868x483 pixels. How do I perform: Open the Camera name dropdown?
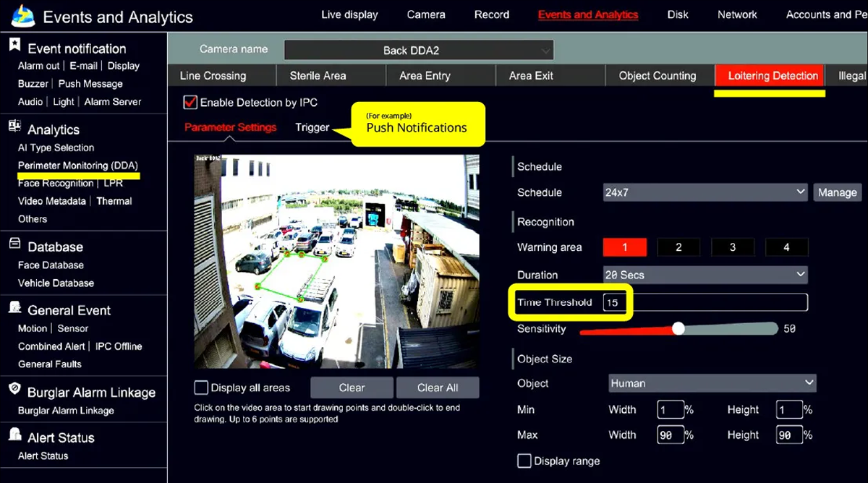[x=418, y=51]
